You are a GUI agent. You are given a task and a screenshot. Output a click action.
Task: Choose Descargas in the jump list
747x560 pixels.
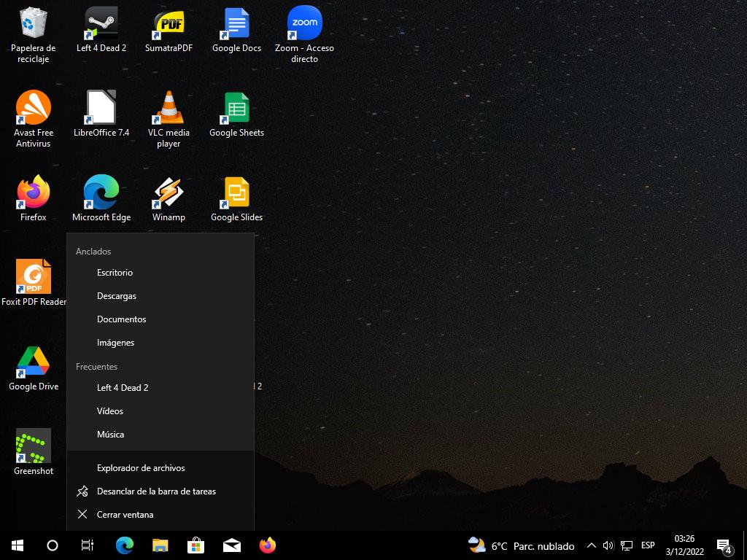click(117, 296)
